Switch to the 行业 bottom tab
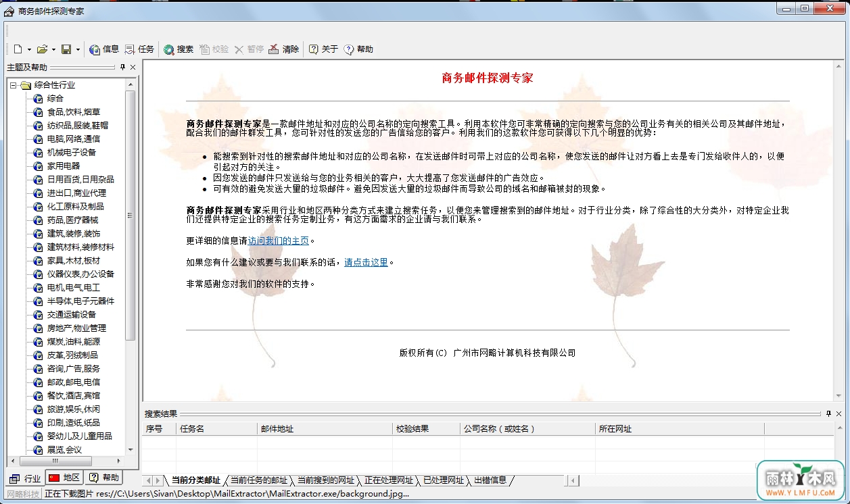 [25, 478]
